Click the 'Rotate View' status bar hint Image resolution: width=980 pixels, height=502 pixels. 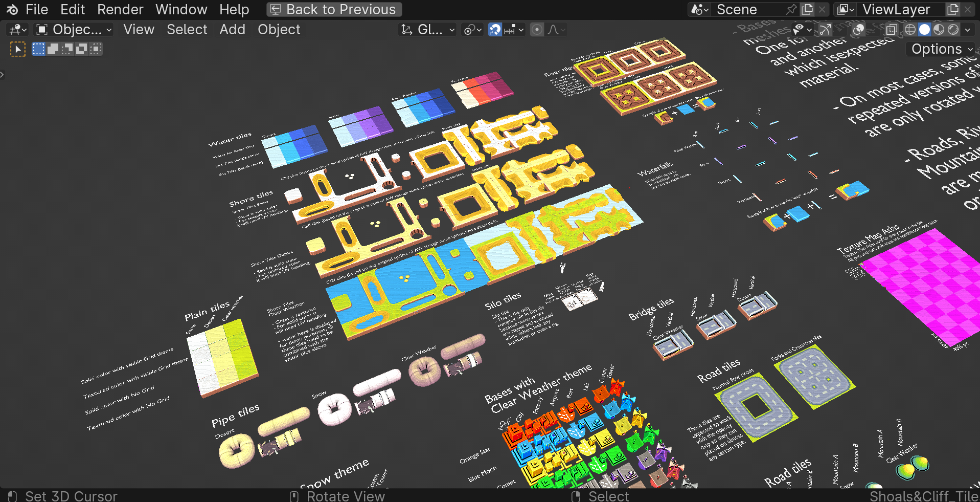(x=346, y=496)
